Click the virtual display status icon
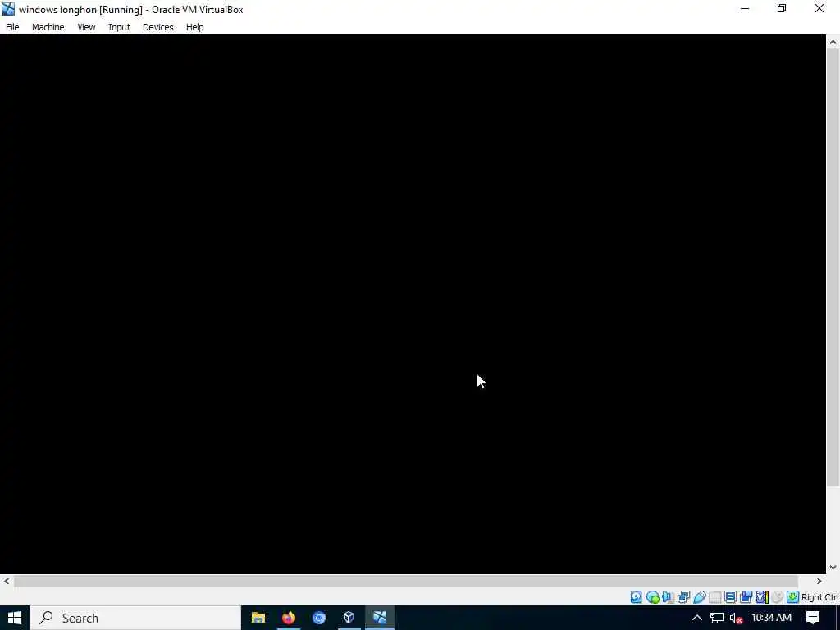The image size is (840, 630). pos(730,597)
